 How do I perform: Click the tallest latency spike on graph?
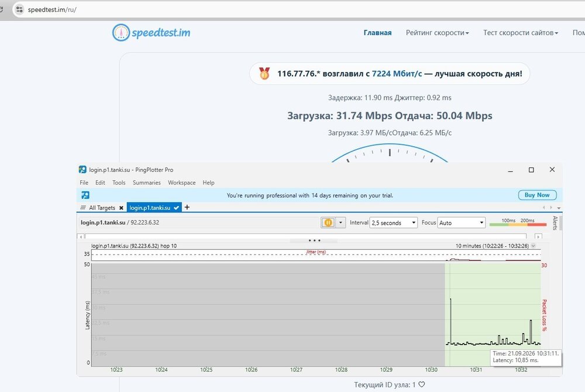450,320
